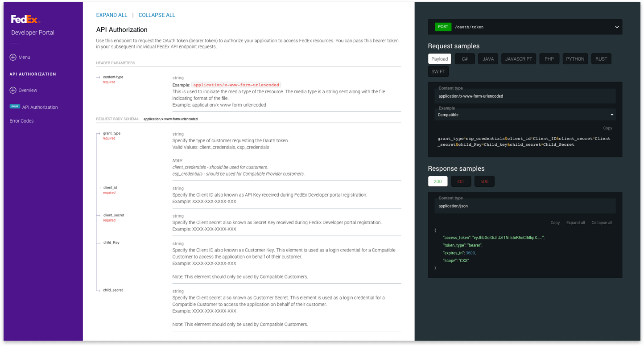The width and height of the screenshot is (644, 346).
Task: Click the red application/x-www-form-urlencoded example code
Action: click(236, 85)
